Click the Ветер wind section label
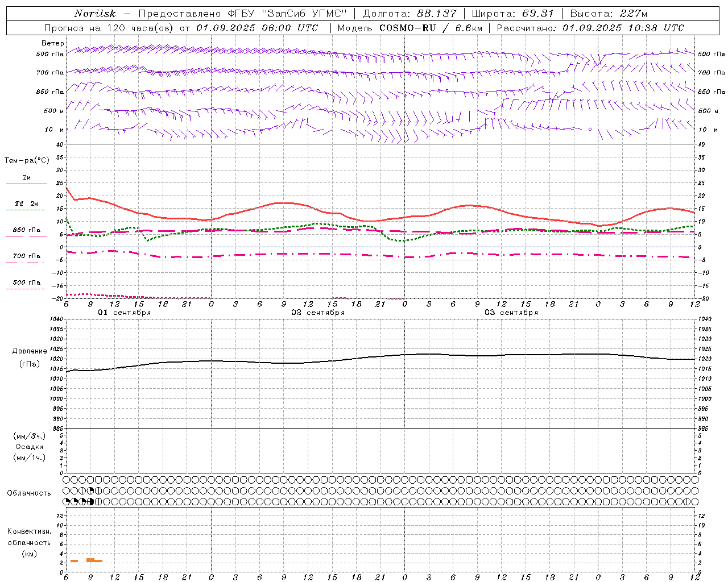 (52, 43)
